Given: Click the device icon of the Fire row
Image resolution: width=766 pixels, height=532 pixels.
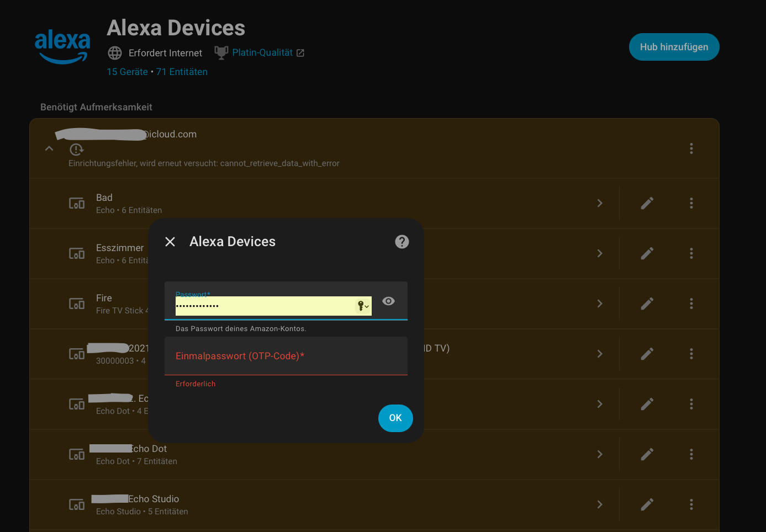Looking at the screenshot, I should point(77,304).
